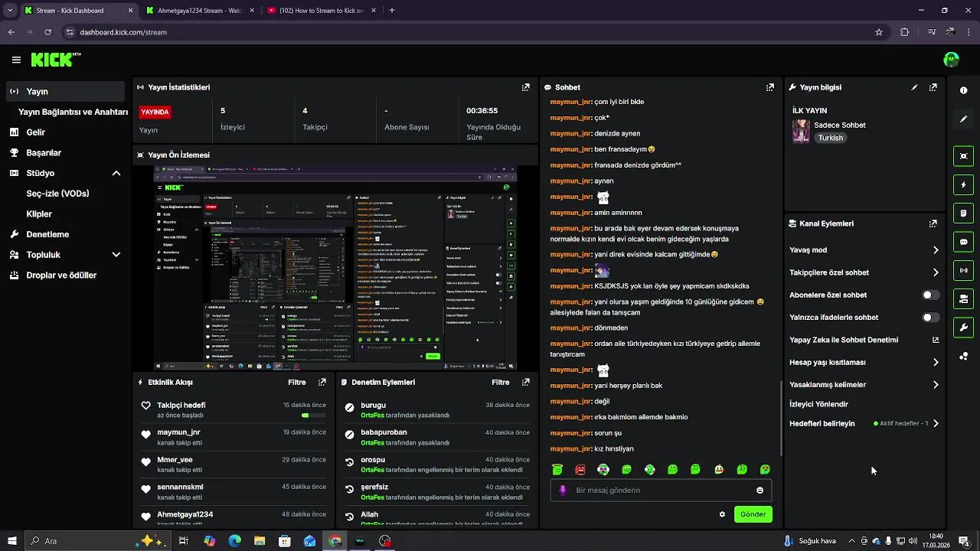Toggle activity feed lightning widget in rail
The width and height of the screenshot is (980, 551).
(x=963, y=184)
